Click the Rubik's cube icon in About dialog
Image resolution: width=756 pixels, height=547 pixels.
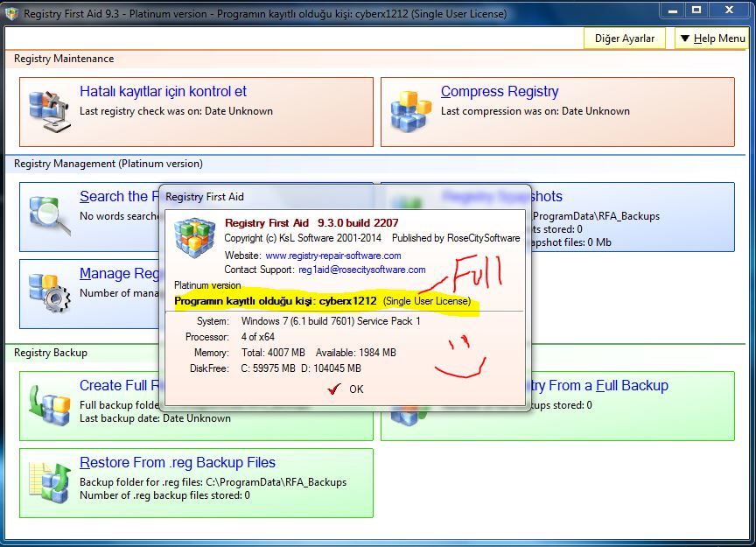(195, 237)
